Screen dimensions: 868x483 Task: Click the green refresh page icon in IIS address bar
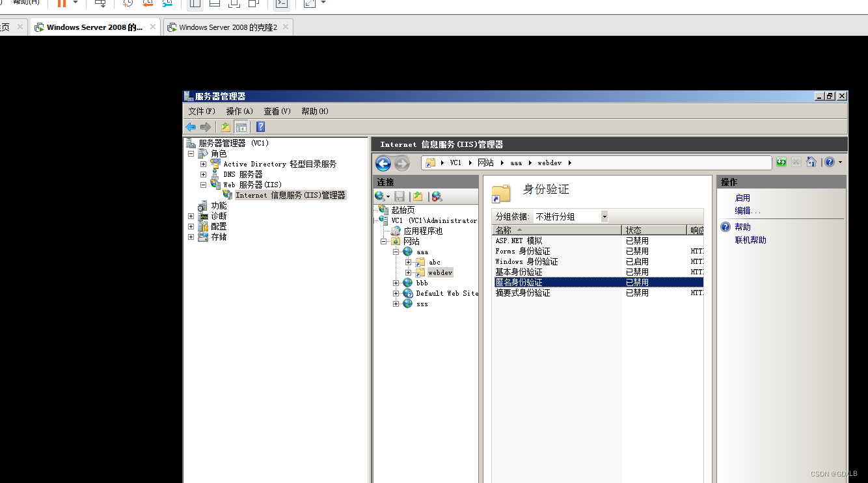(781, 163)
